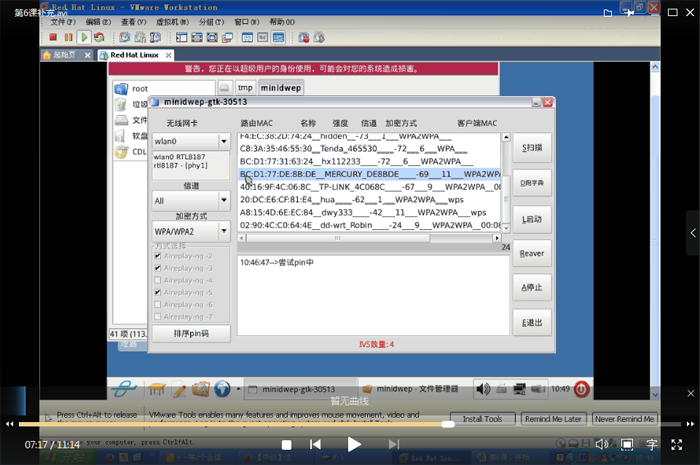This screenshot has width=700, height=465.
Task: Enable the Aireplay-ng -4 checkbox
Action: [158, 280]
